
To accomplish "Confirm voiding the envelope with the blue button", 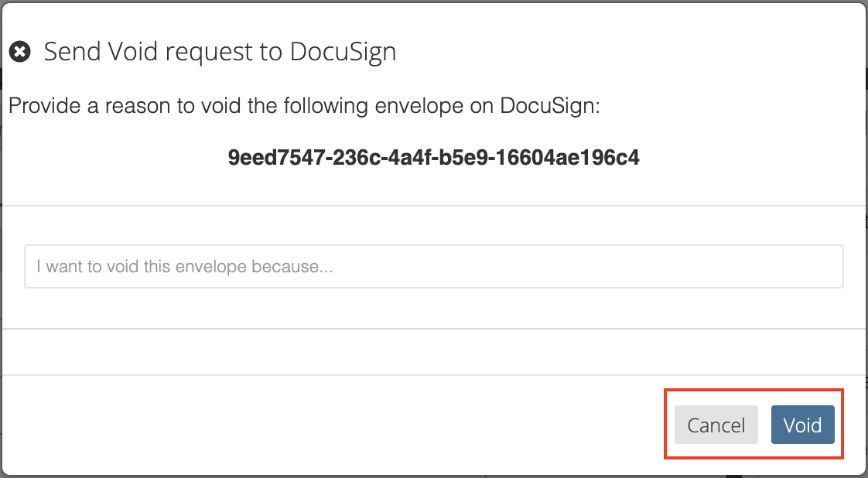I will [802, 425].
